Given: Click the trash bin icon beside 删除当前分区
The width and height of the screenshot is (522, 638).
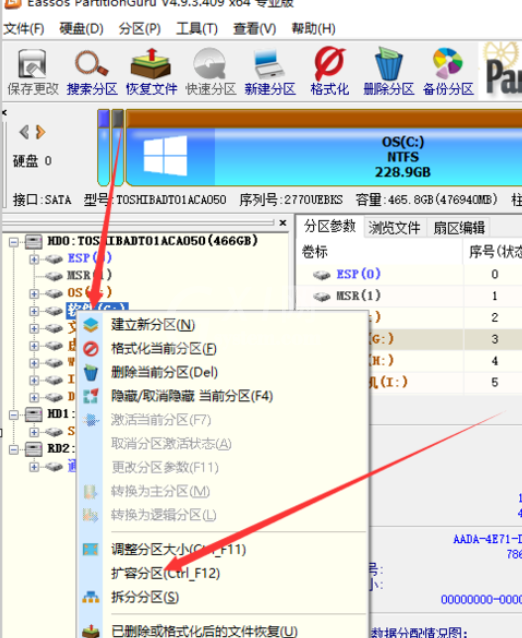Looking at the screenshot, I should [91, 372].
